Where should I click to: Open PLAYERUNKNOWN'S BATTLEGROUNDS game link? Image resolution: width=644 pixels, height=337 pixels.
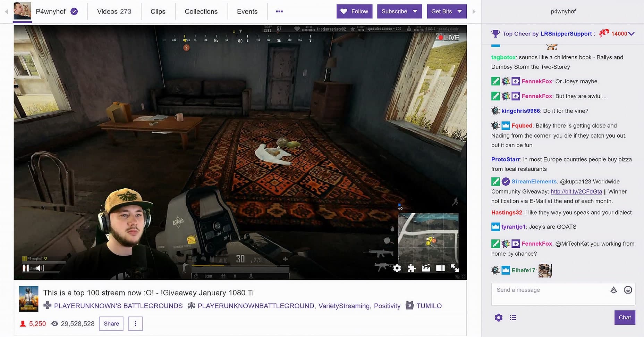click(118, 306)
